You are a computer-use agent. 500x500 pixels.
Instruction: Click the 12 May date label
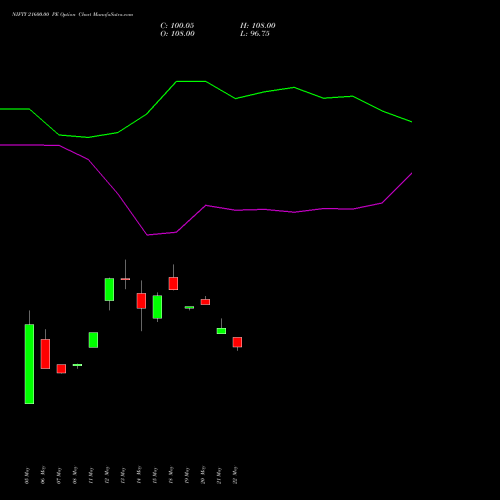(x=107, y=475)
